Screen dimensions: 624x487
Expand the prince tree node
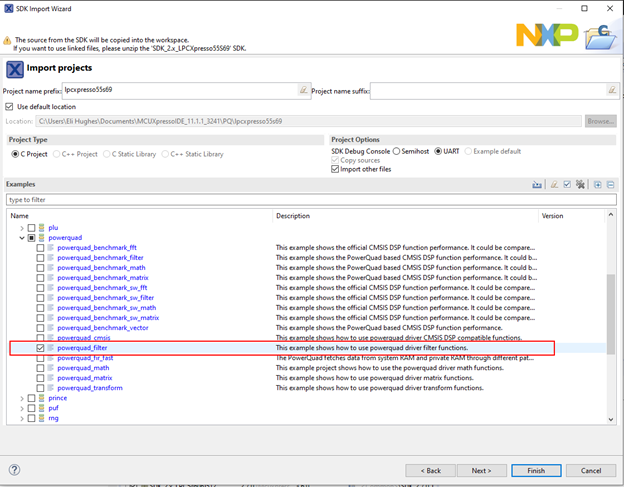[22, 398]
